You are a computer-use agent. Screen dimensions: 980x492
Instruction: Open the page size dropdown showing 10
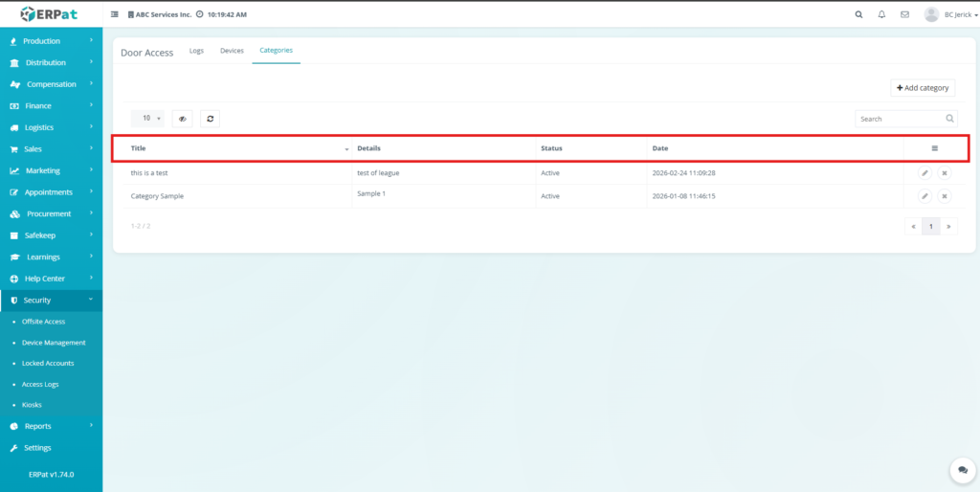pos(147,119)
